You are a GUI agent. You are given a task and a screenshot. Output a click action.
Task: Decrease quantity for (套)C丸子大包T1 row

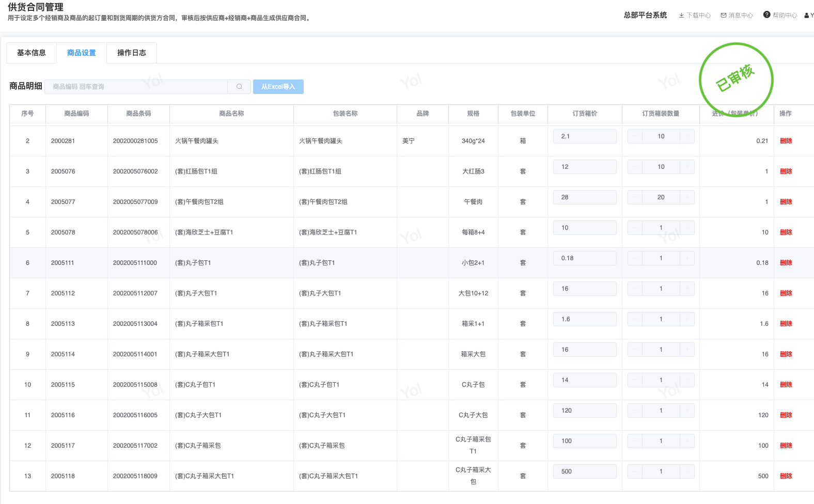tap(635, 411)
